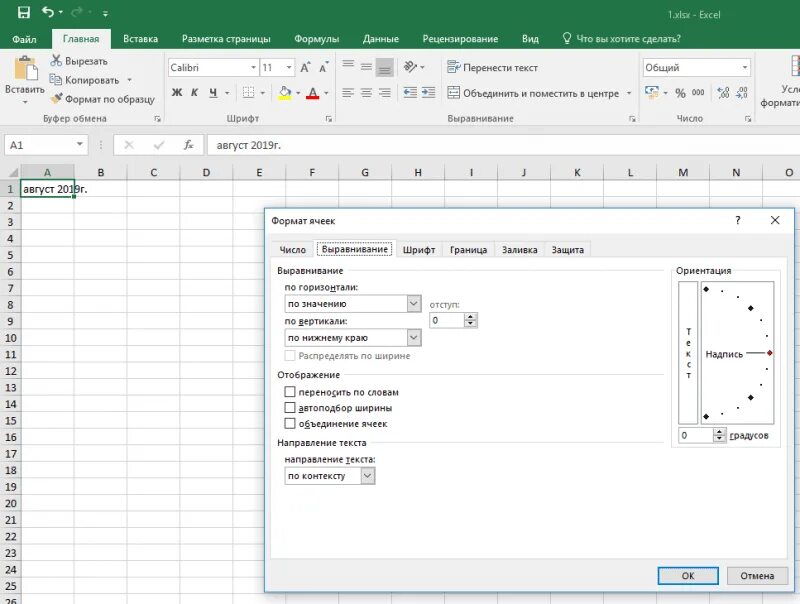This screenshot has width=800, height=604.
Task: Apply thousands separator 000 format
Action: pos(698,92)
